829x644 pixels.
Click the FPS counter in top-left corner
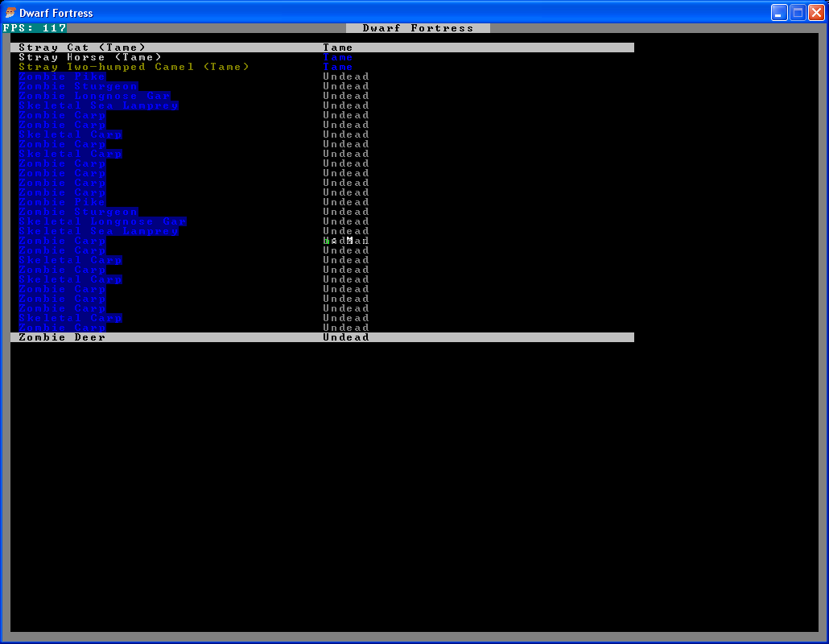point(35,28)
